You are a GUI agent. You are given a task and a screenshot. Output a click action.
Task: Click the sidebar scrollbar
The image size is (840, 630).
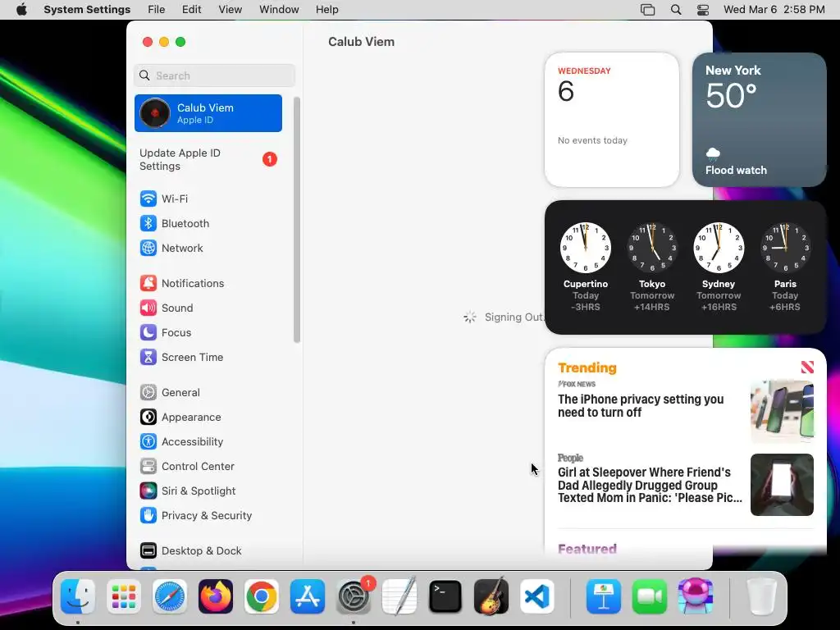tap(297, 220)
